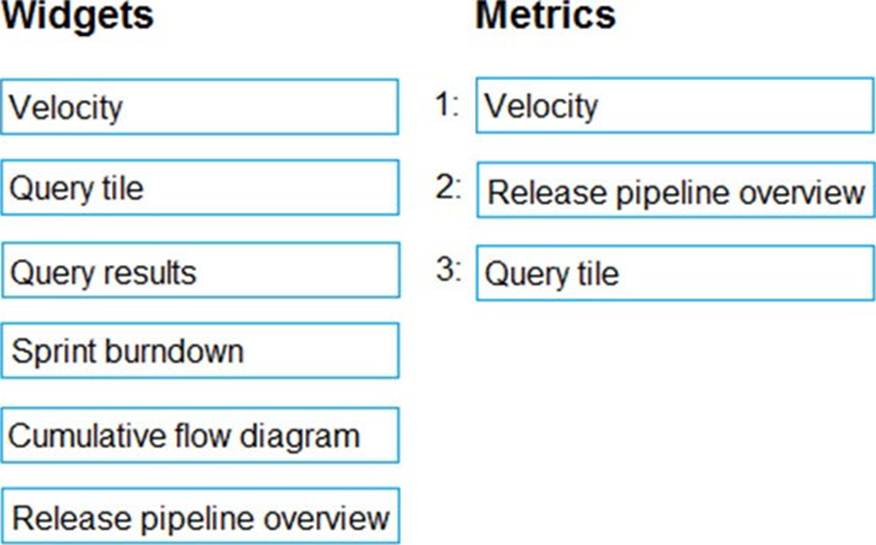Image resolution: width=876 pixels, height=545 pixels.
Task: Click the Widgets column heading
Action: point(78,15)
